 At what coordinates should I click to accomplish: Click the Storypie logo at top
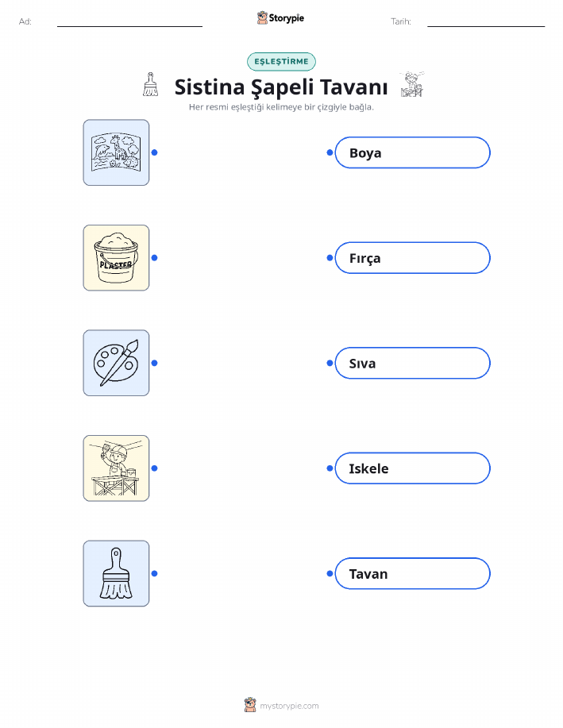pos(280,18)
